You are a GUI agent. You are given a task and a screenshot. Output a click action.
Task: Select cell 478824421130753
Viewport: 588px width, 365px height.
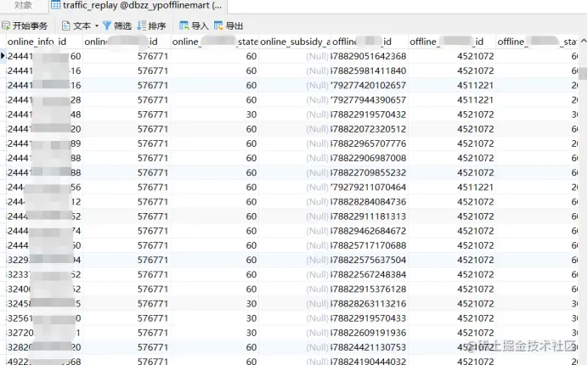(x=369, y=347)
